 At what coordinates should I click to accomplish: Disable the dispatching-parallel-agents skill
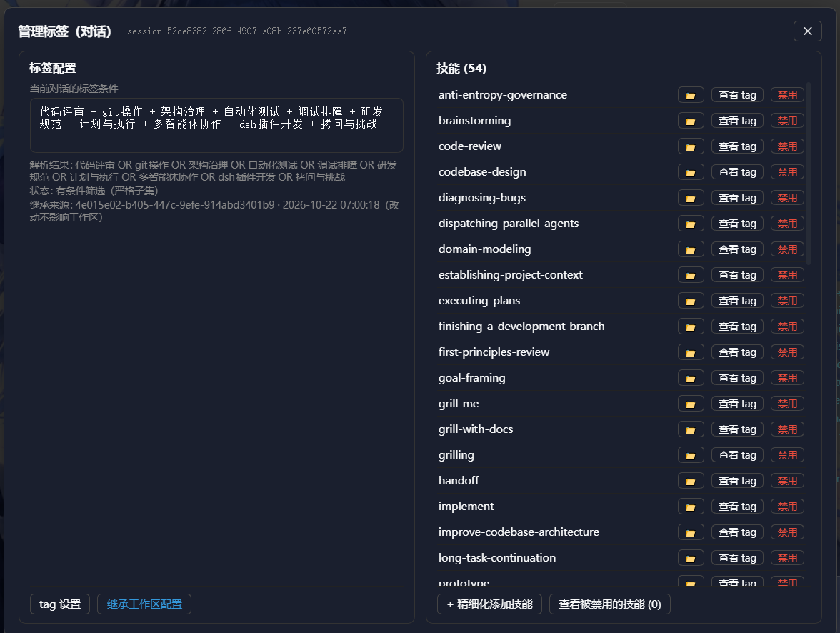pos(787,224)
